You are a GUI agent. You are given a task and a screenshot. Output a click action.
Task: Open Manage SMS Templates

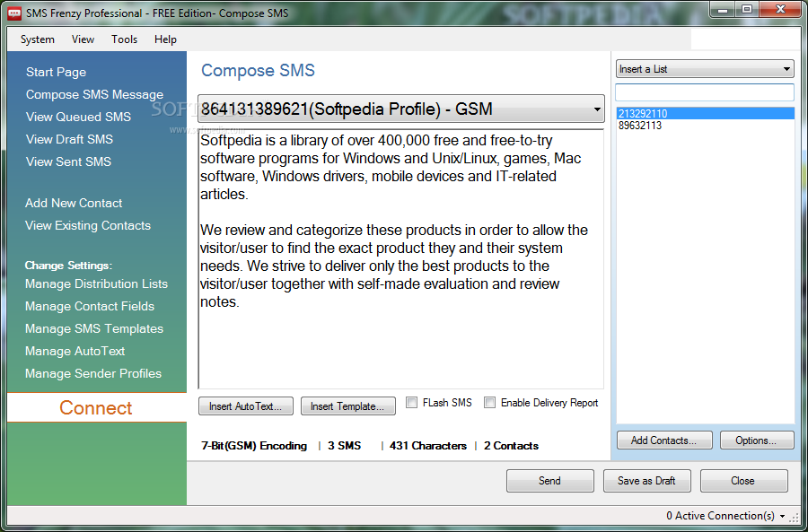[x=94, y=328]
